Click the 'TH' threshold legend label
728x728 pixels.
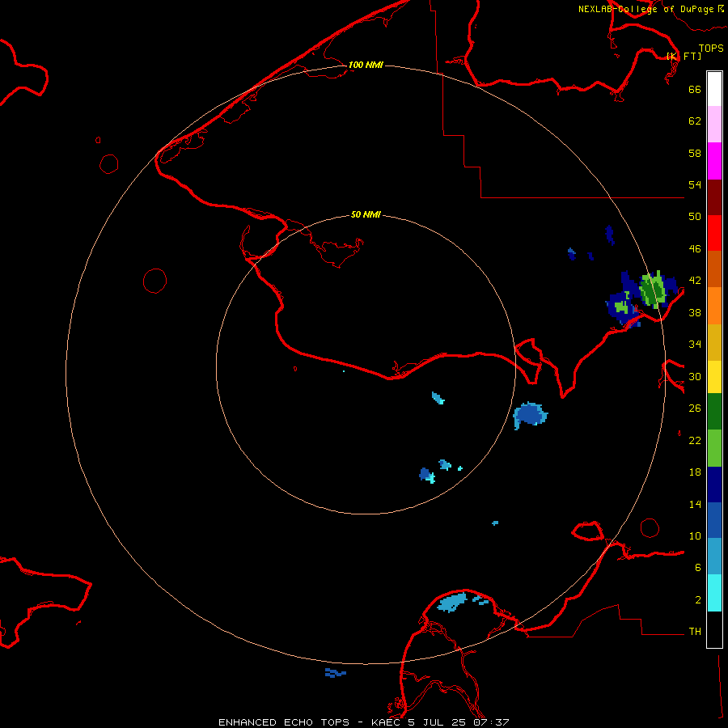tap(695, 632)
